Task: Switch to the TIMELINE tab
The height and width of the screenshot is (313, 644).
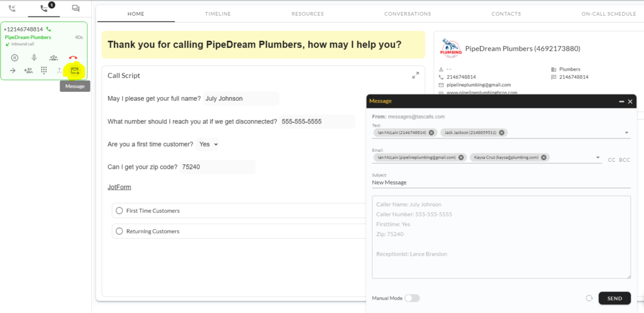Action: point(218,14)
